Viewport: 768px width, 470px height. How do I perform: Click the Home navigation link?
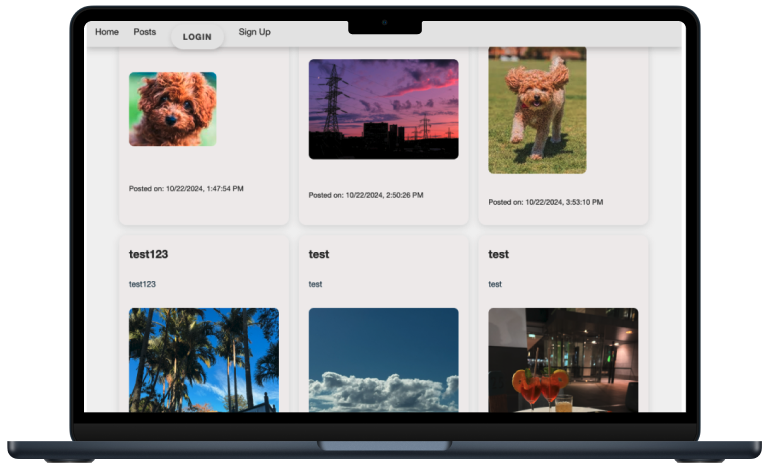106,32
